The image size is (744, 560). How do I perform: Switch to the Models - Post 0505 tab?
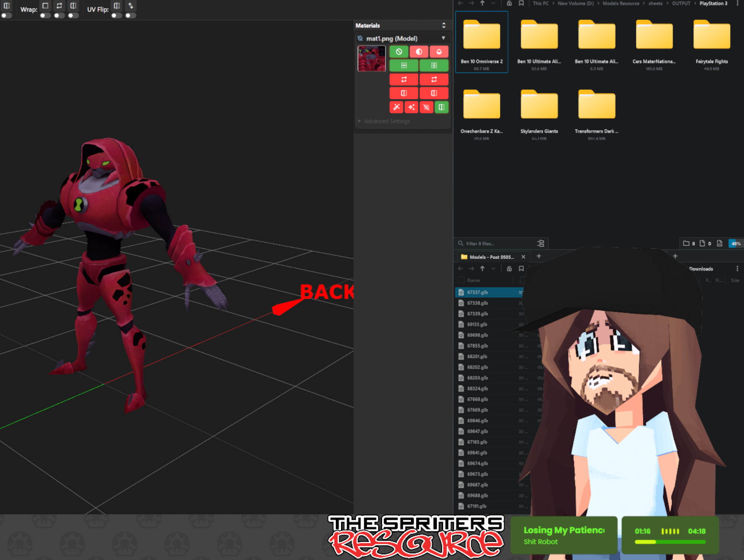(x=491, y=257)
